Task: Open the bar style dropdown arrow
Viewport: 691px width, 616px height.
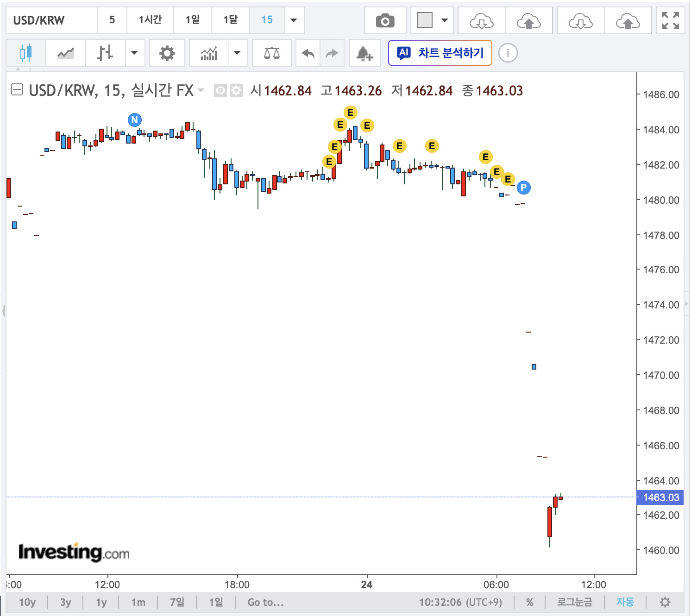Action: [134, 53]
